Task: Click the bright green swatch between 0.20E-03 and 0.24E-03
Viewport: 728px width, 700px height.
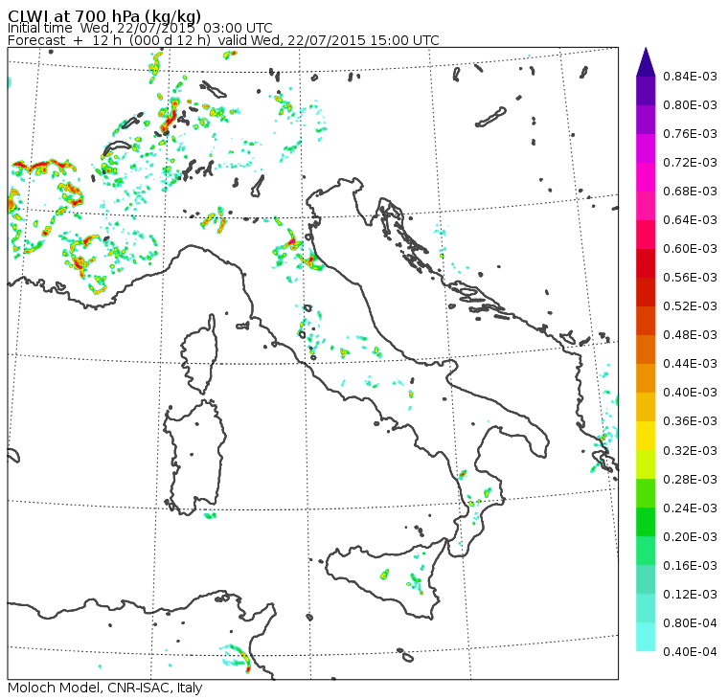Action: (x=646, y=522)
